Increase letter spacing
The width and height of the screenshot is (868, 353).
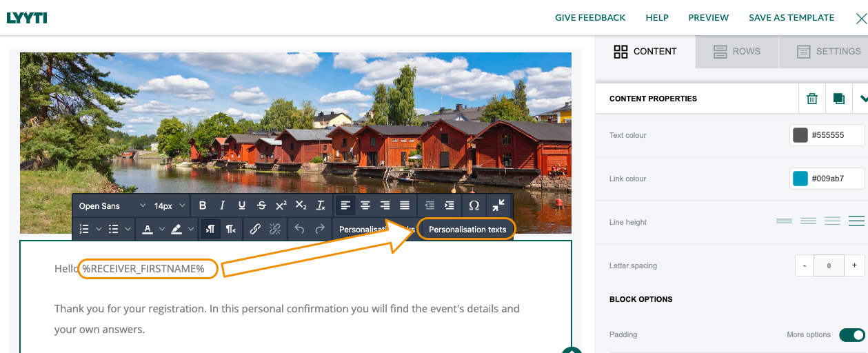(x=854, y=265)
